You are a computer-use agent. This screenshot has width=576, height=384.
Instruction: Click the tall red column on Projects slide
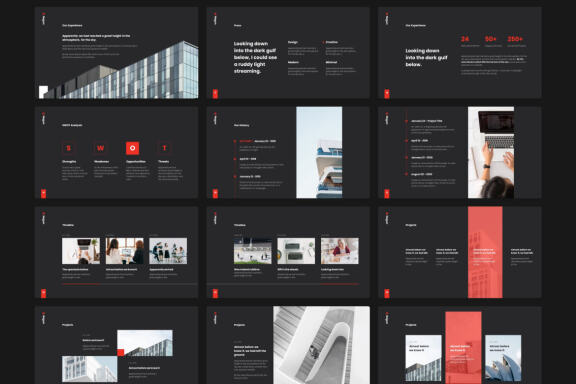485,252
